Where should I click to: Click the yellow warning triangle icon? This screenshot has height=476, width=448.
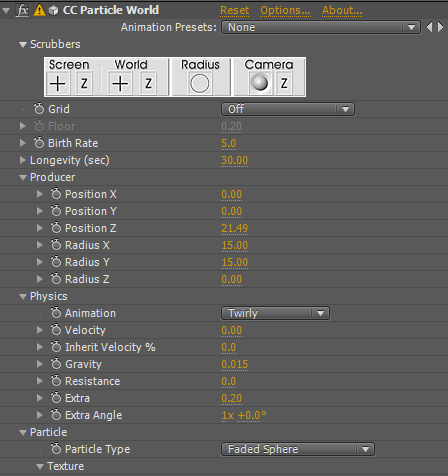point(39,10)
